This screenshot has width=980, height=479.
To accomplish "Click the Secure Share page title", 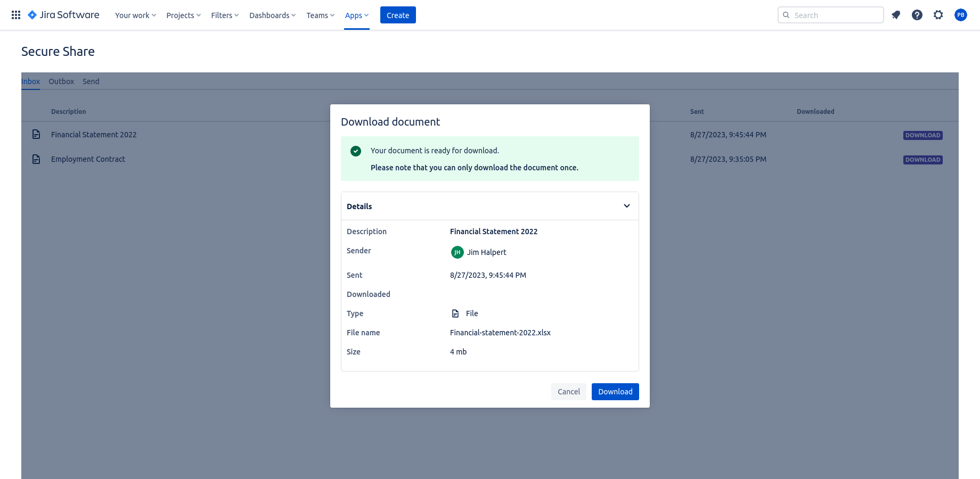I will pos(58,52).
